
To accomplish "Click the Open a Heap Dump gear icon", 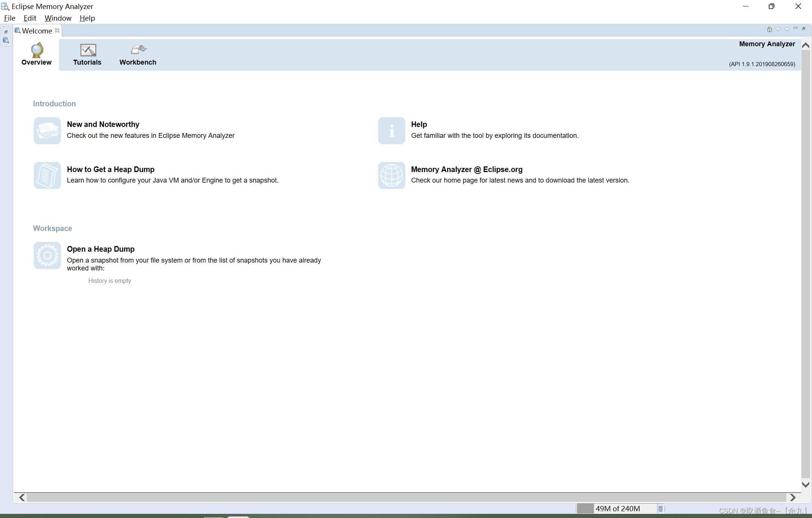I will tap(47, 255).
